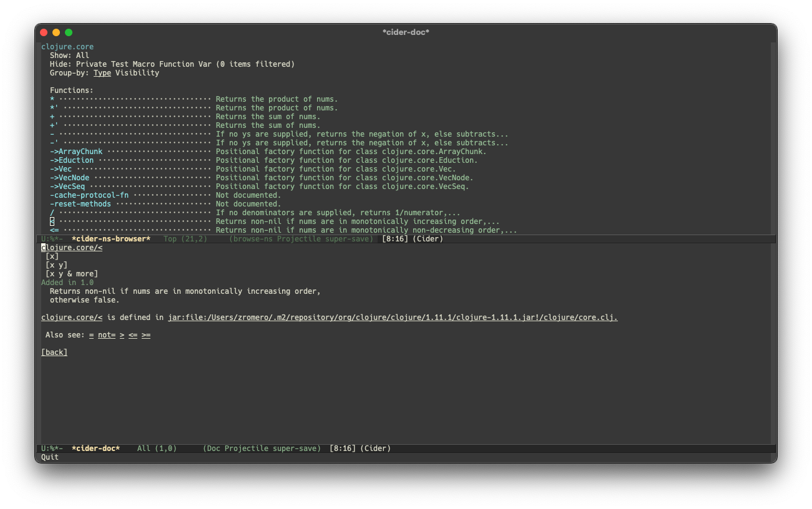Screen dimensions: 812x509
Task: Click the 'Quit' message in echo area
Action: [x=50, y=457]
